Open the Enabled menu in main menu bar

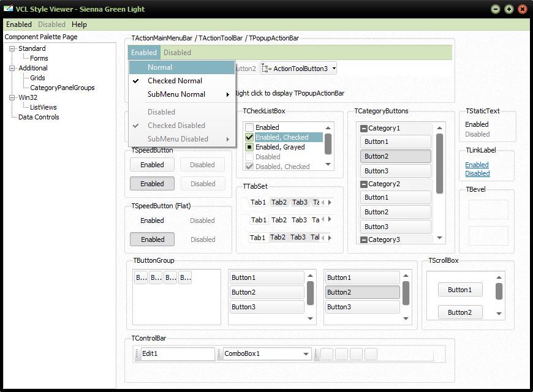point(19,24)
